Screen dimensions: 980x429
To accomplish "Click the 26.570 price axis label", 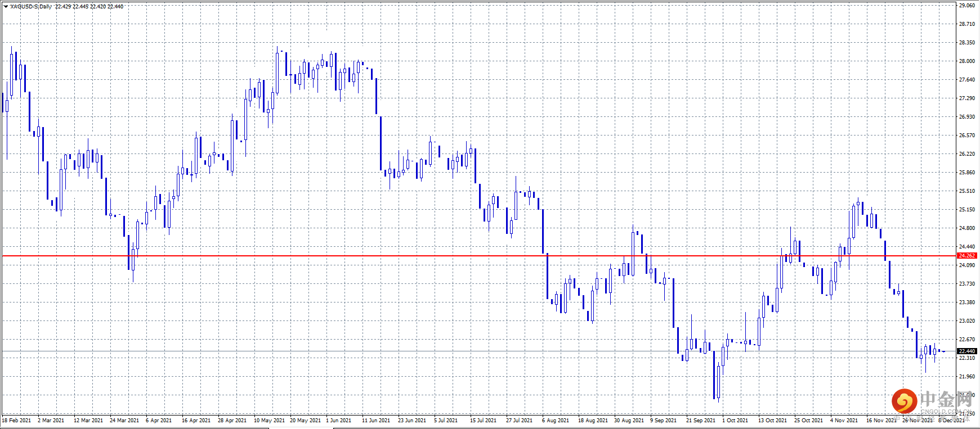I will coord(966,136).
